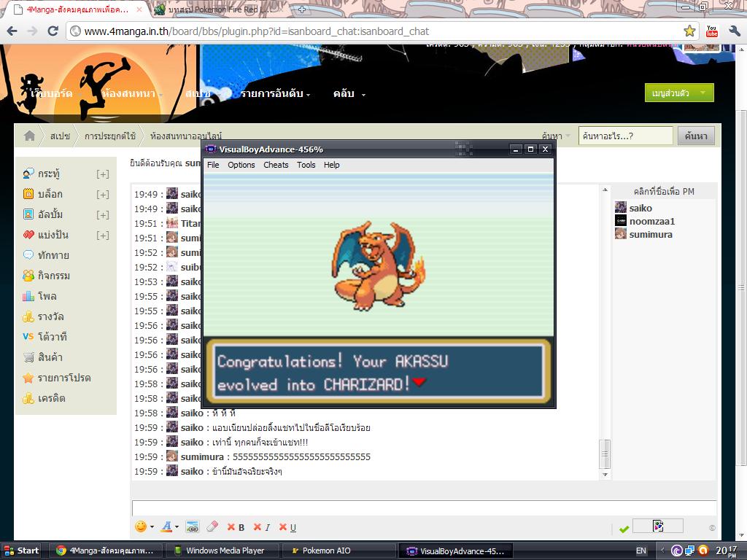This screenshot has width=747, height=560.
Task: Open กระทู้ in the sidebar
Action: click(49, 174)
